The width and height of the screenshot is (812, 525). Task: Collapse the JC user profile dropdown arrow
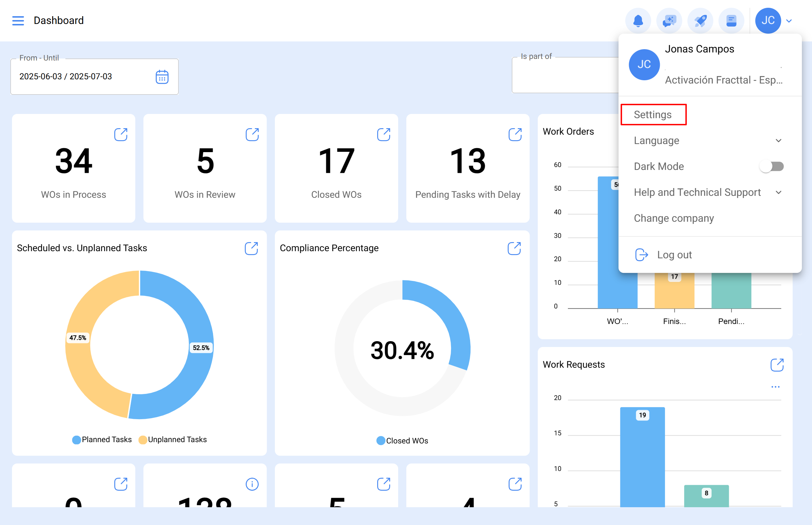(789, 21)
